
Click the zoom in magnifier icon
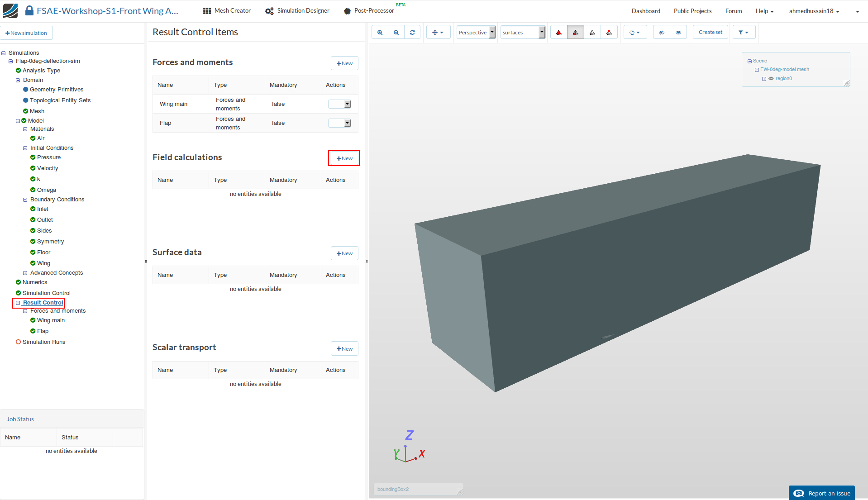pyautogui.click(x=380, y=33)
